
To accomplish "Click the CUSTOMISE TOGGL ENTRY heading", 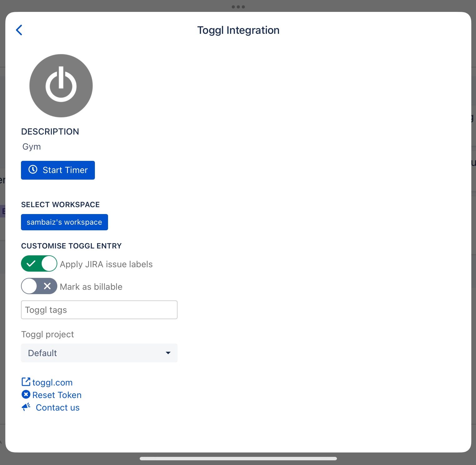I will [71, 246].
